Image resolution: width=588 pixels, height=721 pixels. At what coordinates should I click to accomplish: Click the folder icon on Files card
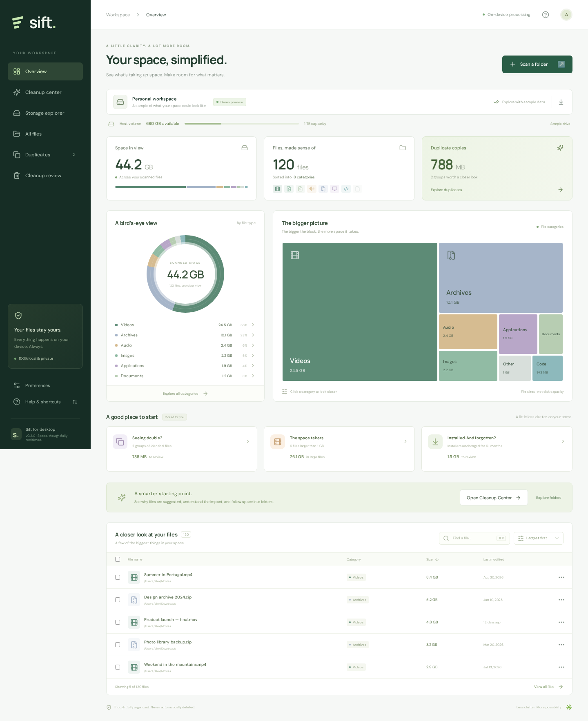[403, 148]
